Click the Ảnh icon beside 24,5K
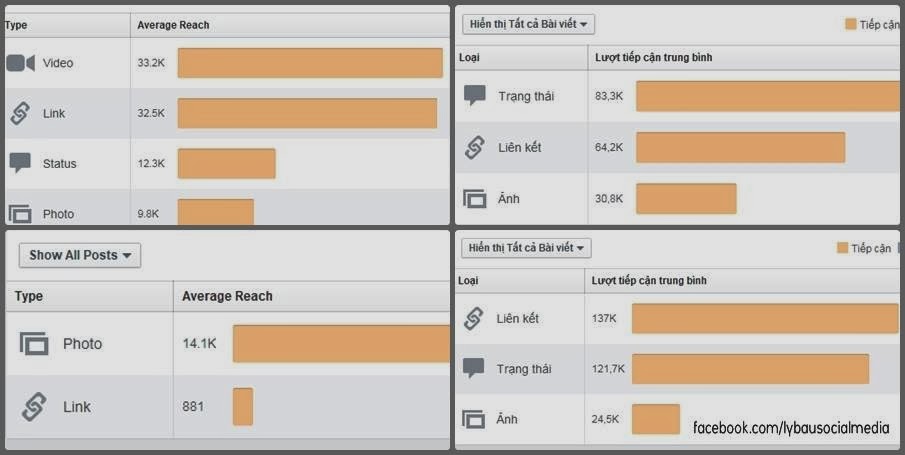This screenshot has width=905, height=455. click(x=473, y=419)
